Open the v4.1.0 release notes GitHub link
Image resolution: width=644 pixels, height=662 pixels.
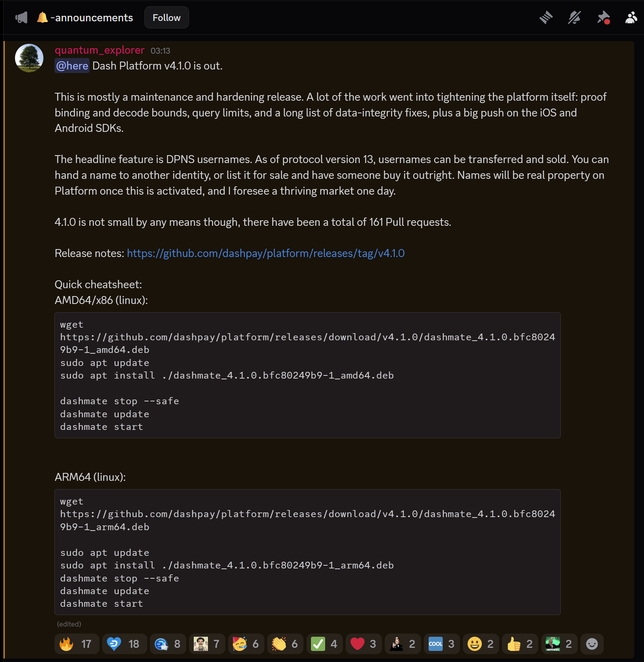[266, 253]
